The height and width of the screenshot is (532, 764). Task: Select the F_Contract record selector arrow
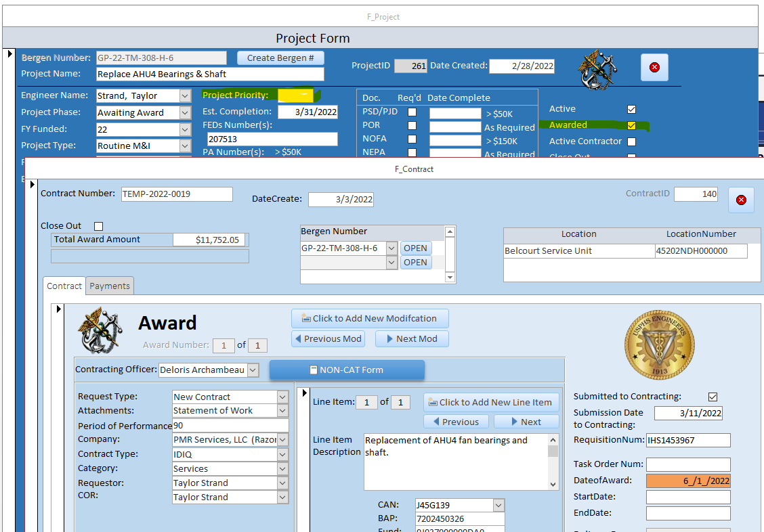coord(32,185)
